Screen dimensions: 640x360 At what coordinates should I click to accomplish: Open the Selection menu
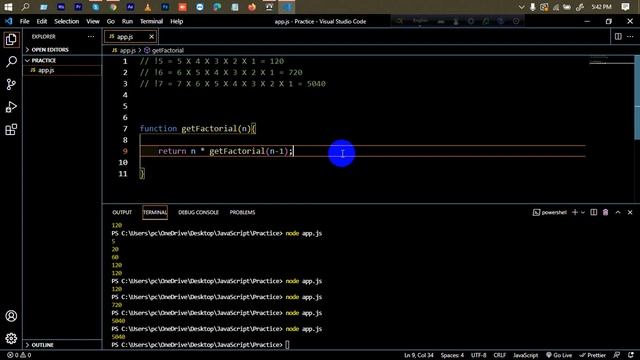click(x=67, y=21)
